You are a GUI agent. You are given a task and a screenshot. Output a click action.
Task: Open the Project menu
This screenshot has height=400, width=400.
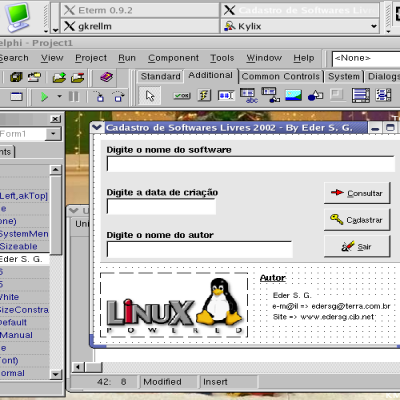pos(91,58)
